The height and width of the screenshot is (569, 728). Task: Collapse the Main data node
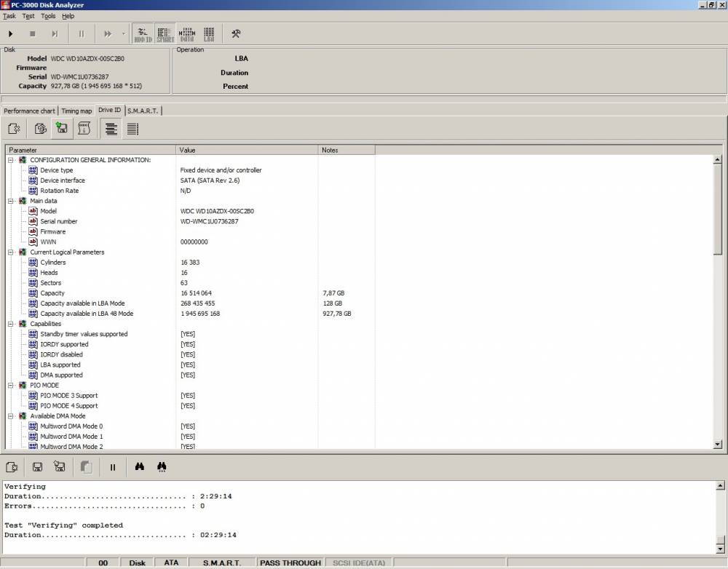point(11,201)
